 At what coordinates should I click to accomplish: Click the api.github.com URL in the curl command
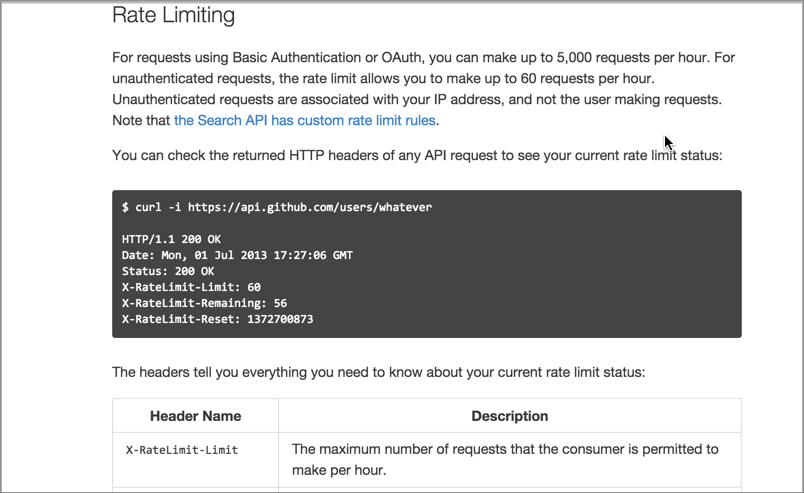[310, 207]
